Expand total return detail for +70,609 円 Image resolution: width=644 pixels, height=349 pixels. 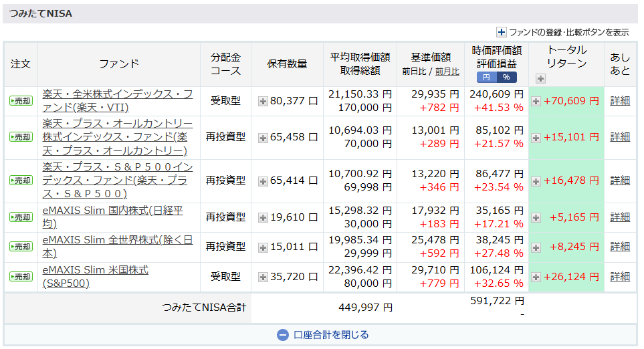(536, 101)
